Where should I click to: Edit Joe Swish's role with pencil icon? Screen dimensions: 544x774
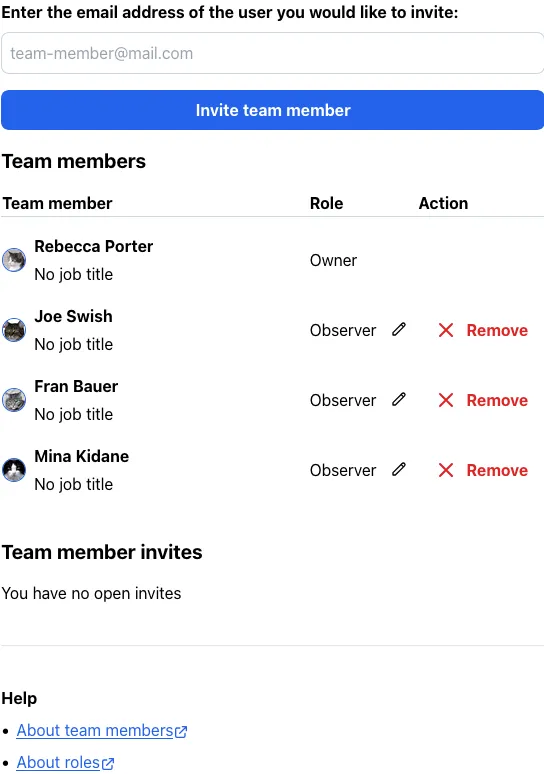coord(399,329)
